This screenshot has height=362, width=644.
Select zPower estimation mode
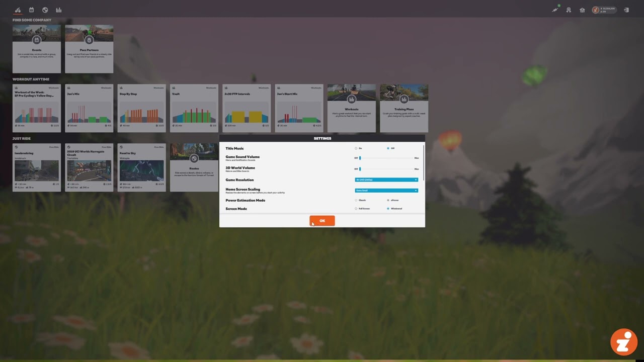coord(388,200)
